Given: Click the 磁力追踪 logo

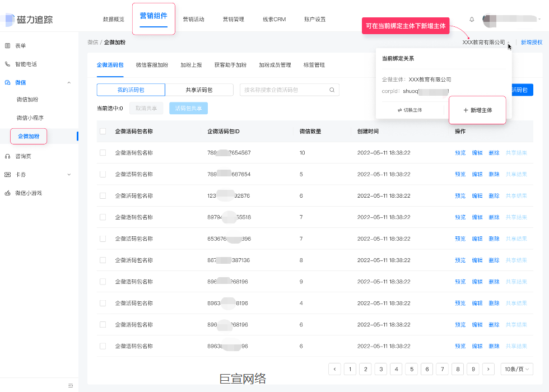Looking at the screenshot, I should (27, 20).
